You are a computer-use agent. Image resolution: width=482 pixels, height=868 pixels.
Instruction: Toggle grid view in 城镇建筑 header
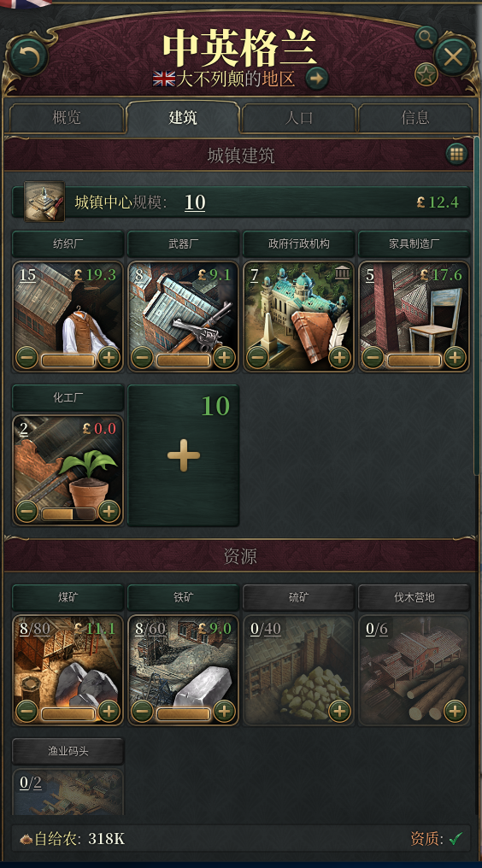tap(456, 155)
